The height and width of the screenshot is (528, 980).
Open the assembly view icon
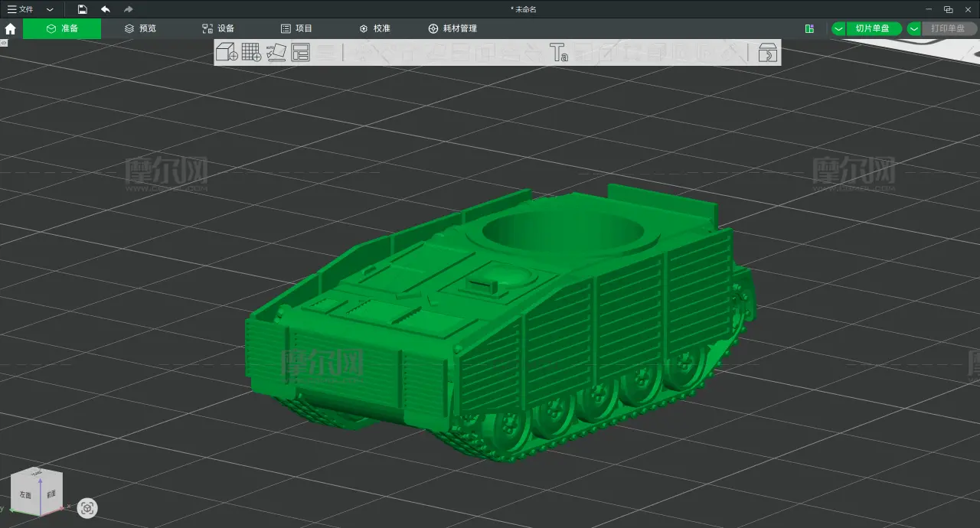tap(767, 52)
